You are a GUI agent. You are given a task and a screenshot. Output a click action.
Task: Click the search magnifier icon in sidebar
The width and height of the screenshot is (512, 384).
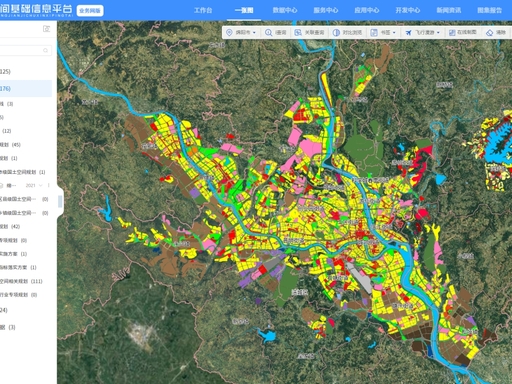[45, 50]
